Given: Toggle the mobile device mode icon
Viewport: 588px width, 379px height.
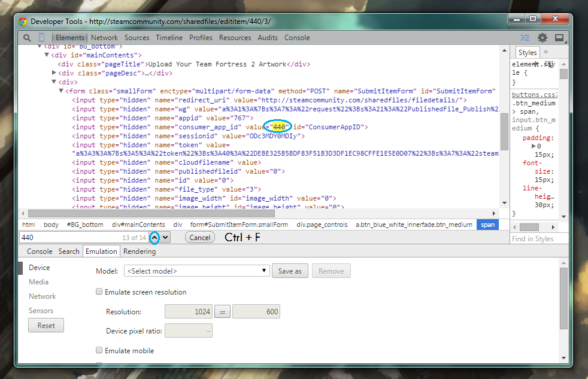Looking at the screenshot, I should (x=42, y=38).
